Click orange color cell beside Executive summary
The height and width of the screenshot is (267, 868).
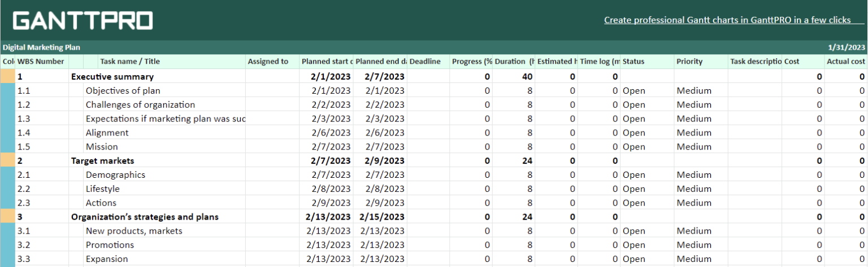[x=8, y=76]
